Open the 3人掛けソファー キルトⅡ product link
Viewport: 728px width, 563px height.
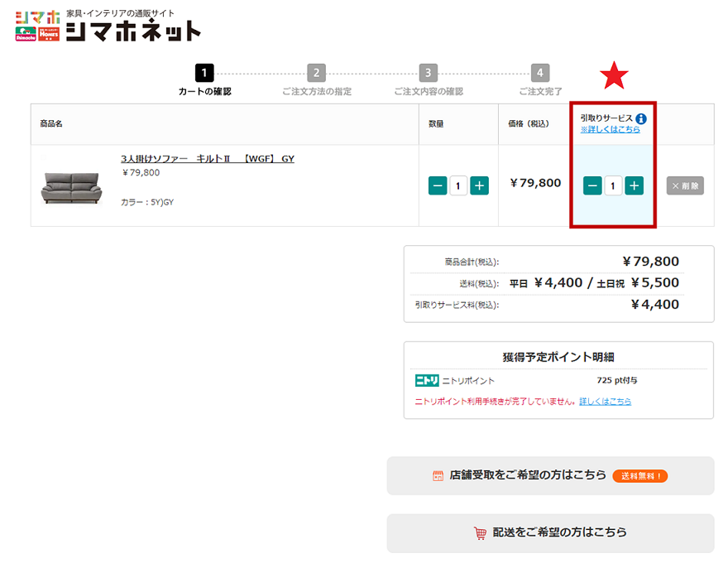coord(207,159)
